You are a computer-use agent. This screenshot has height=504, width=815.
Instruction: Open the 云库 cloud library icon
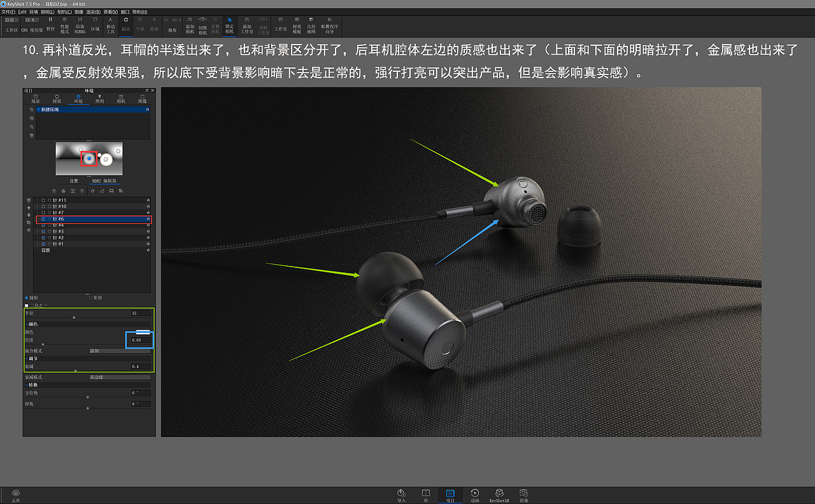tap(15, 495)
